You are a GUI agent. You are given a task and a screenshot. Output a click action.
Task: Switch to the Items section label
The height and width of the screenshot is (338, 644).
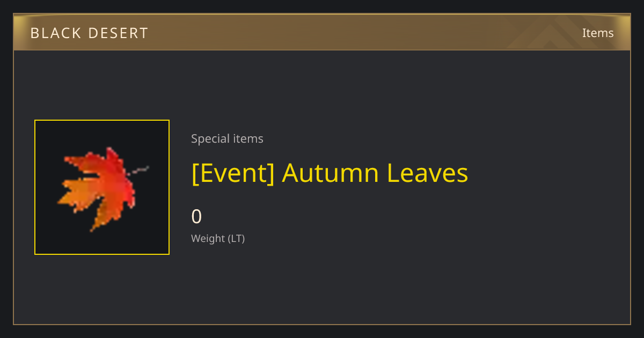[598, 33]
